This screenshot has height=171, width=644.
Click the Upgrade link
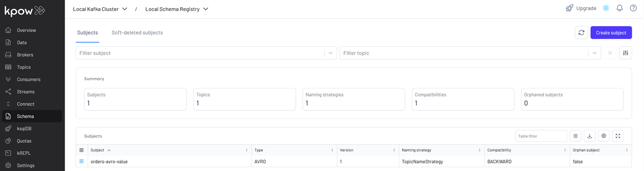click(581, 8)
